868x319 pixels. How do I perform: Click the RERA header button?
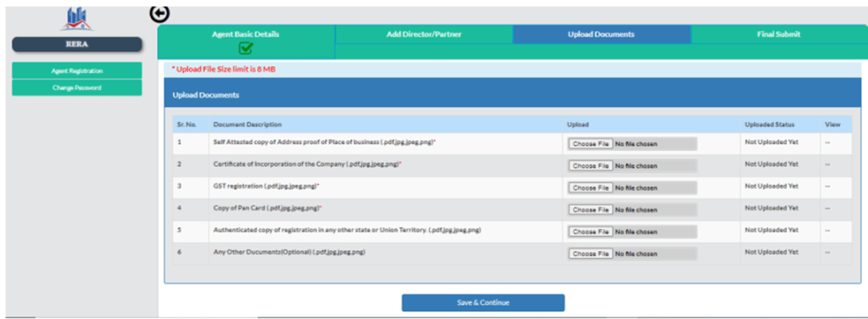point(77,44)
